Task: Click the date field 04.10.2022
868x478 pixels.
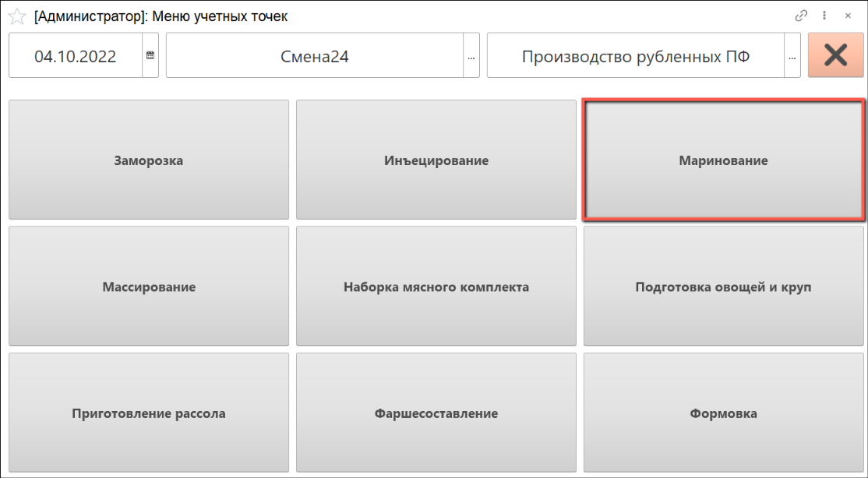Action: pyautogui.click(x=76, y=56)
